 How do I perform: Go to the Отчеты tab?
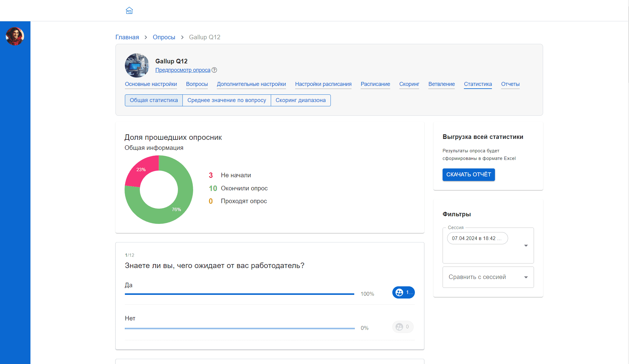(510, 84)
